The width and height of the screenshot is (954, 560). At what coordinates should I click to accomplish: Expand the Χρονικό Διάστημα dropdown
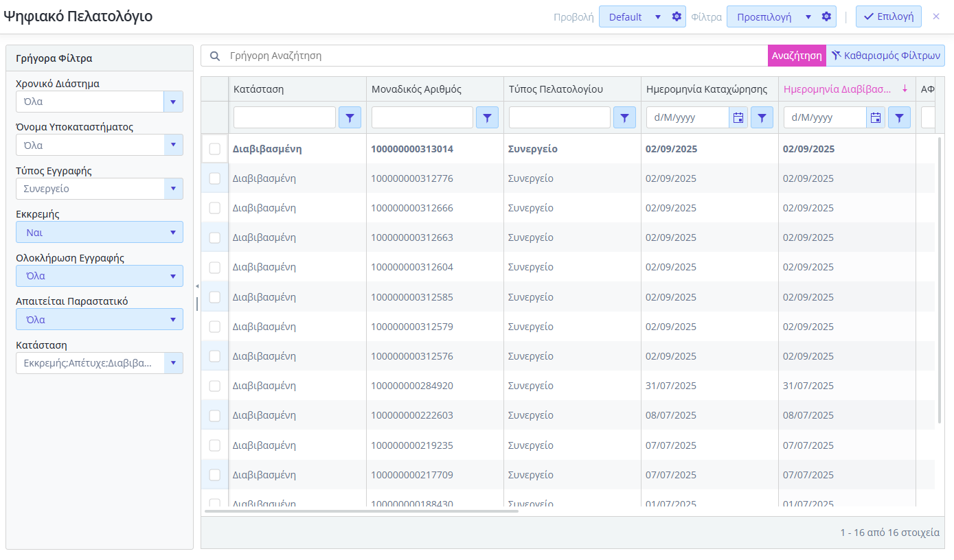tap(173, 102)
